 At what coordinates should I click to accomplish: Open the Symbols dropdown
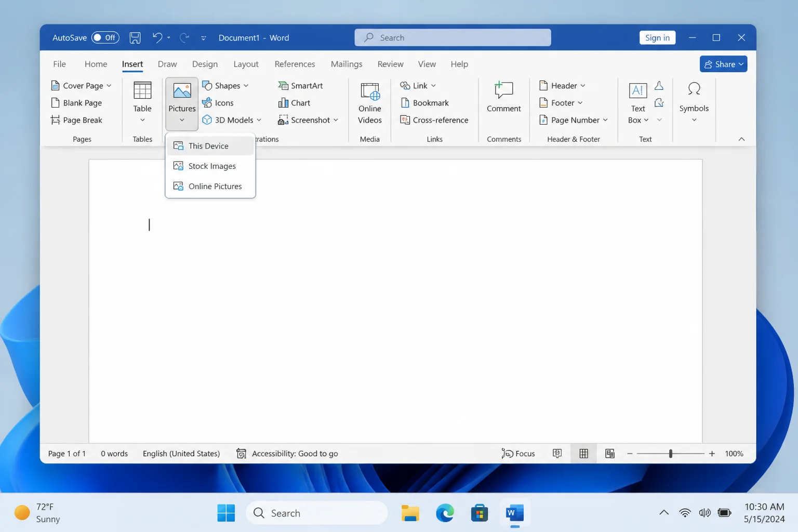click(x=694, y=103)
